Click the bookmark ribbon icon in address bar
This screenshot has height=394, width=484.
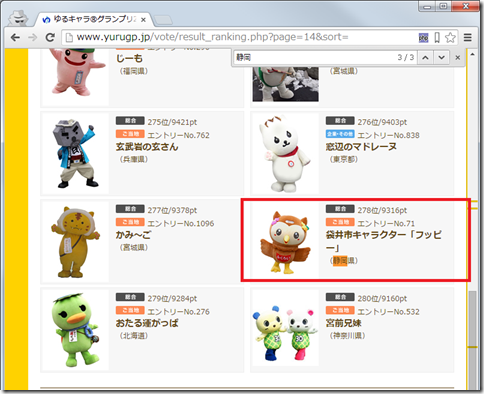pyautogui.click(x=437, y=38)
